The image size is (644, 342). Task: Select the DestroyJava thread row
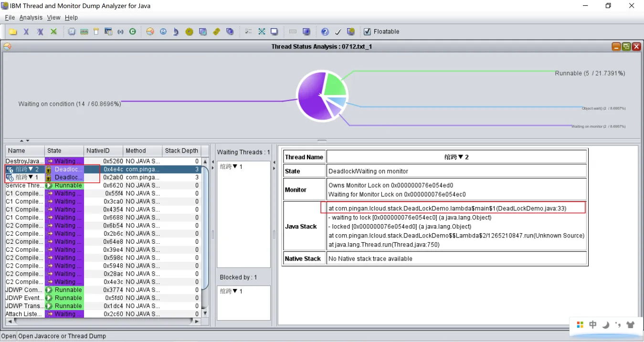coord(103,161)
